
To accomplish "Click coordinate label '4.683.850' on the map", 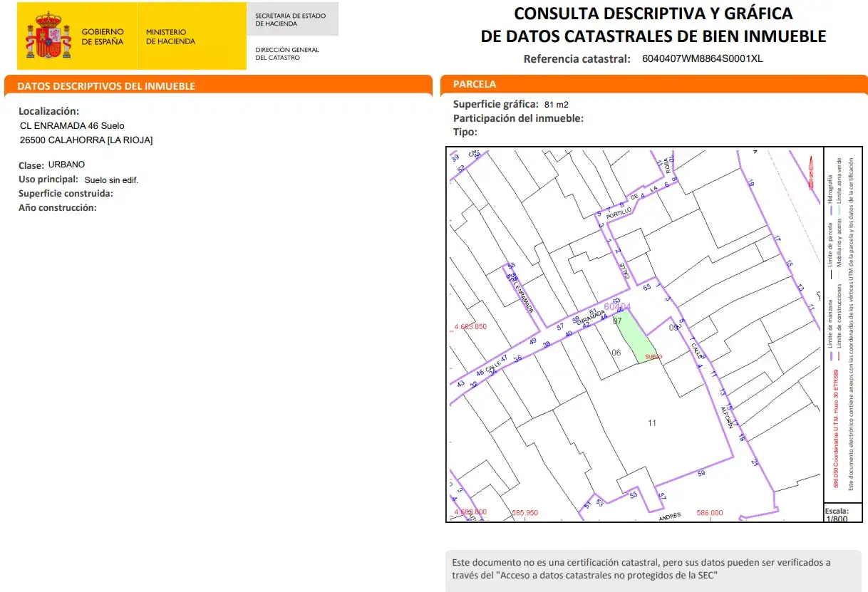I will pyautogui.click(x=470, y=327).
